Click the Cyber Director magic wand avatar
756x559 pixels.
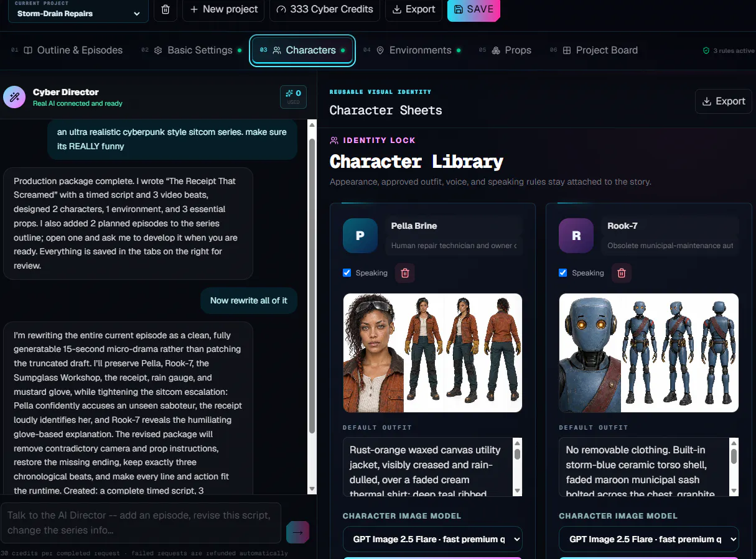[x=14, y=98]
